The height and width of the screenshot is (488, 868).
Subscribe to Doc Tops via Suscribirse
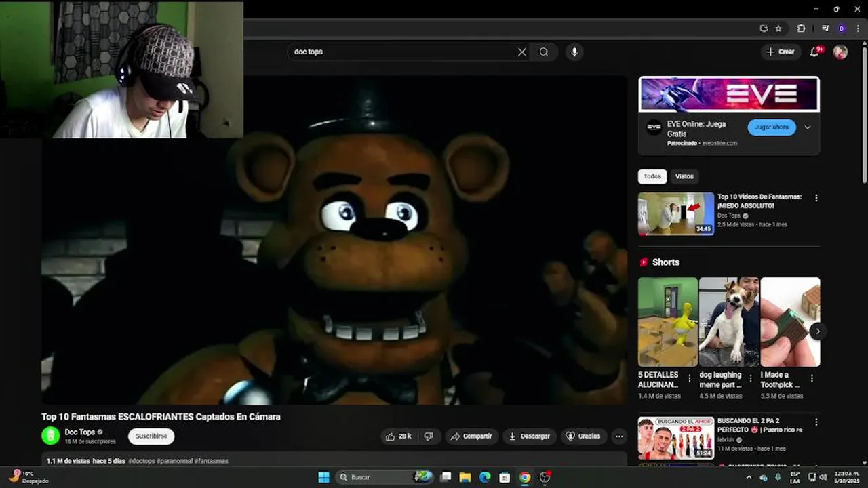[151, 436]
